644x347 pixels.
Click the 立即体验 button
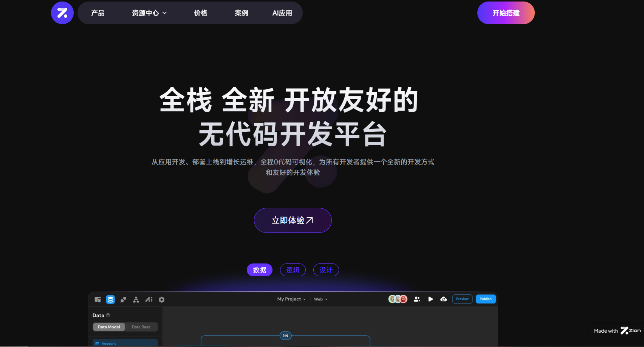293,220
